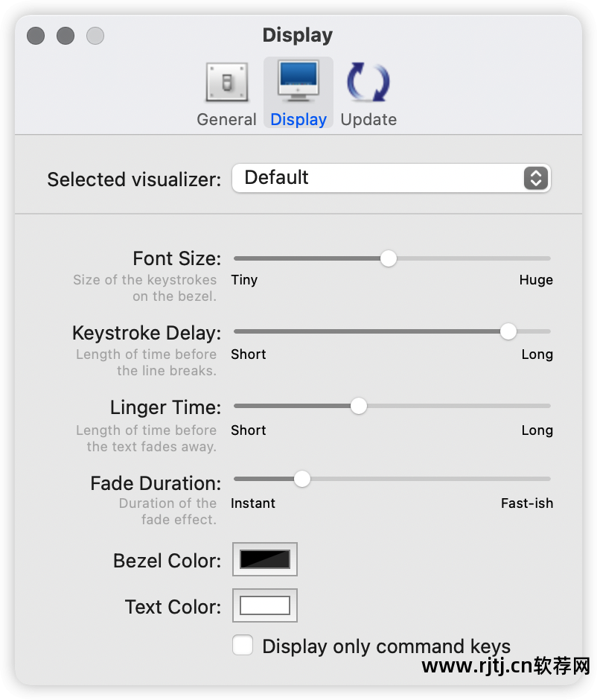This screenshot has height=700, width=597.
Task: Enable Display only command keys checkbox
Action: click(243, 645)
